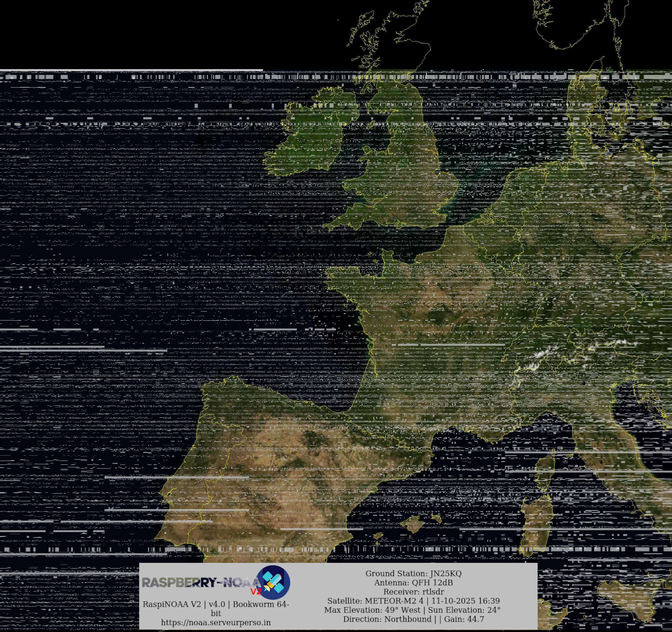The height and width of the screenshot is (632, 672).
Task: Click the red V2 badge
Action: point(256,591)
